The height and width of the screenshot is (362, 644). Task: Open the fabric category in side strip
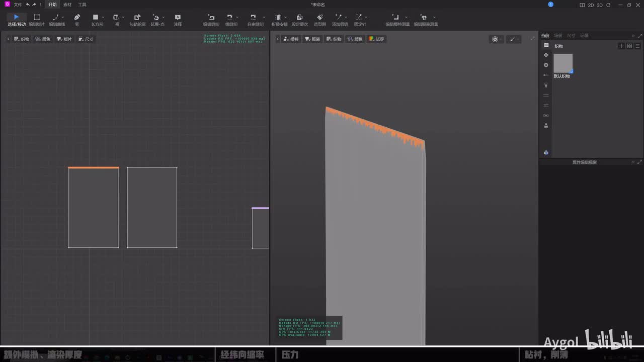546,45
